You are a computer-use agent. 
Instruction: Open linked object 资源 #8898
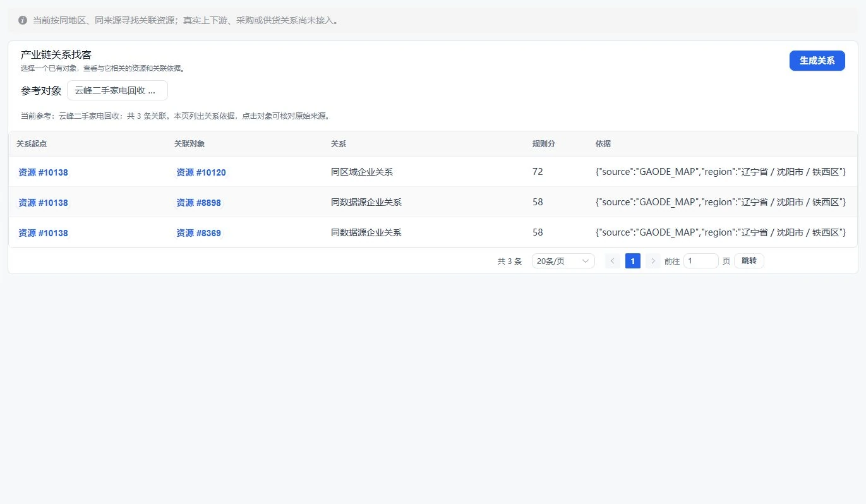coord(198,203)
